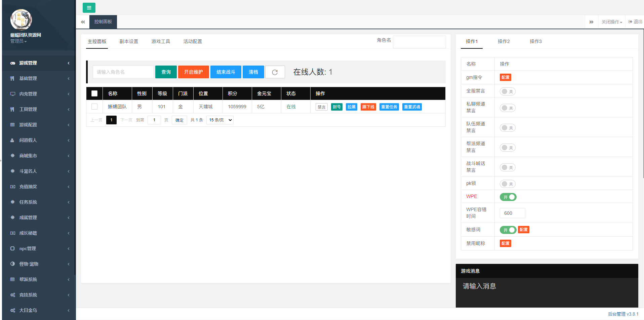Enable the 全服禁言 toggle switch
The image size is (644, 320).
pyautogui.click(x=507, y=91)
